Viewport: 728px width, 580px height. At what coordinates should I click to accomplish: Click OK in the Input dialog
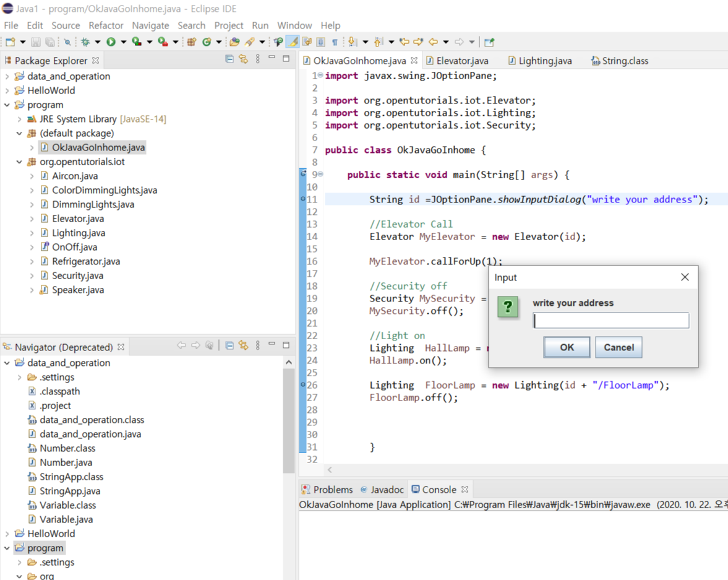[567, 347]
